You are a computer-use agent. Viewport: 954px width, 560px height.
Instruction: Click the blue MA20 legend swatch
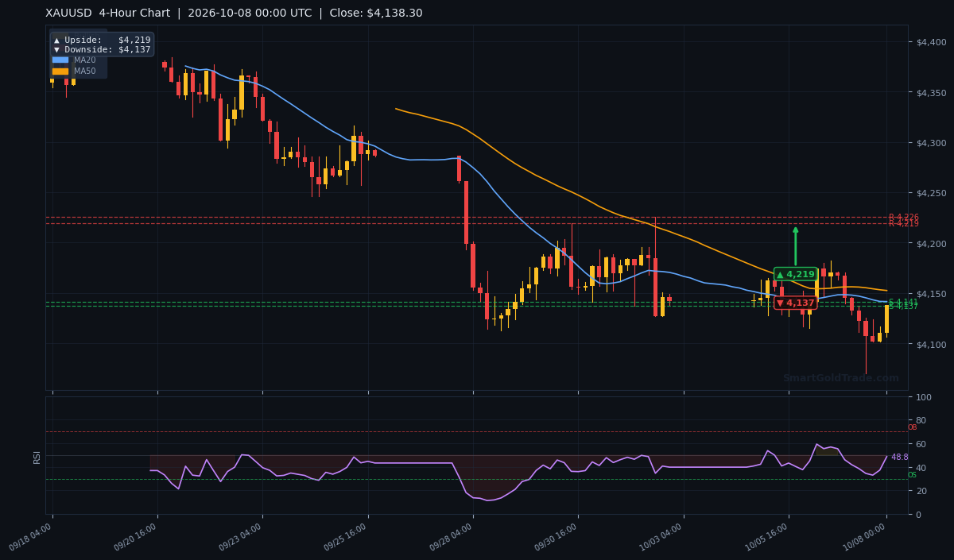pyautogui.click(x=60, y=60)
